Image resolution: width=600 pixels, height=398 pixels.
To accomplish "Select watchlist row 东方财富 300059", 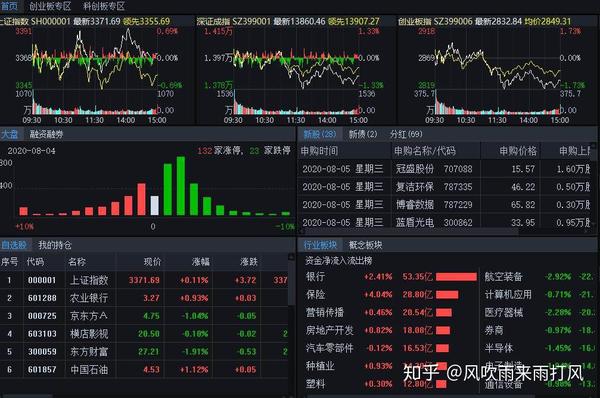I will click(x=144, y=352).
